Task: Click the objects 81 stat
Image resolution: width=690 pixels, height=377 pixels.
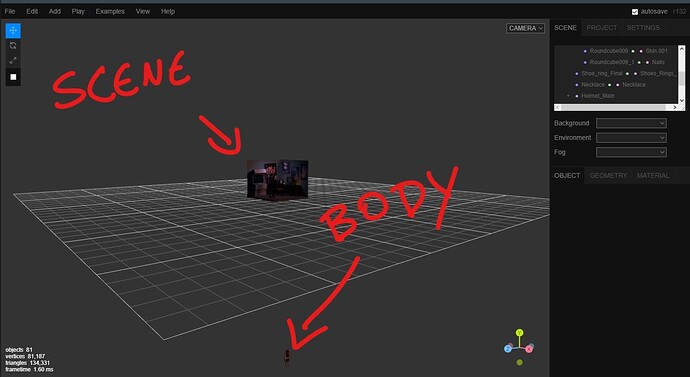Action: click(19, 350)
